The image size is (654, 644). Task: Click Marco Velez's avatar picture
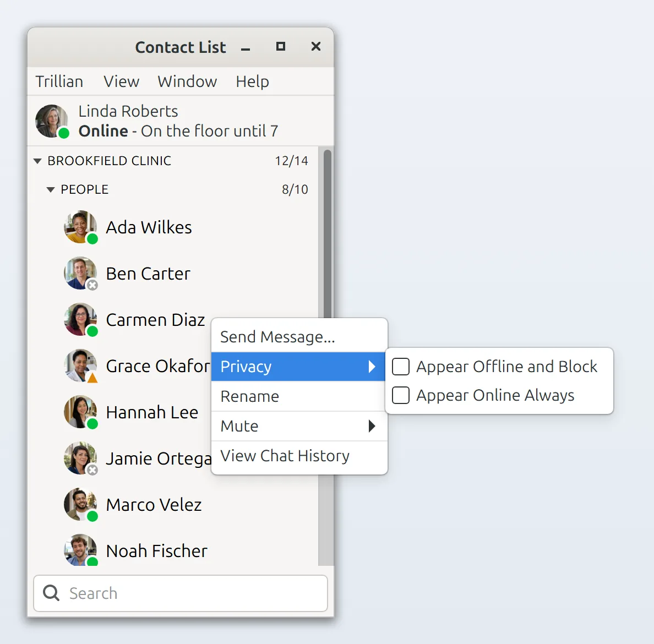[80, 504]
